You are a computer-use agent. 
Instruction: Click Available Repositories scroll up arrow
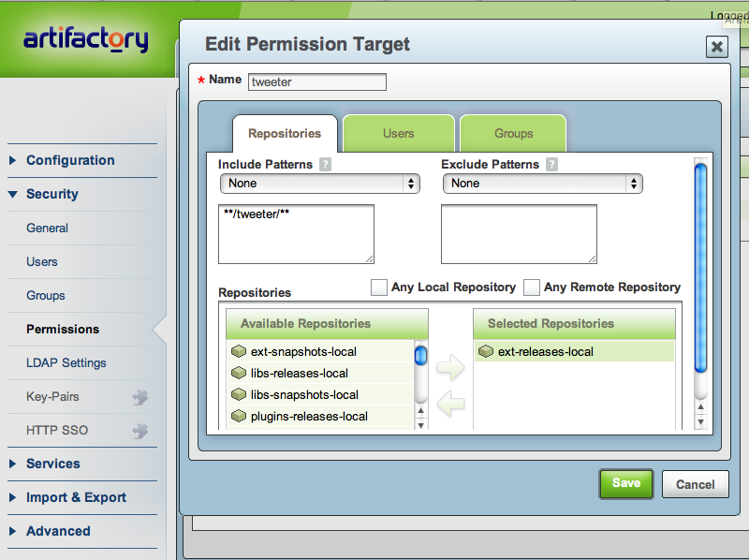[420, 410]
